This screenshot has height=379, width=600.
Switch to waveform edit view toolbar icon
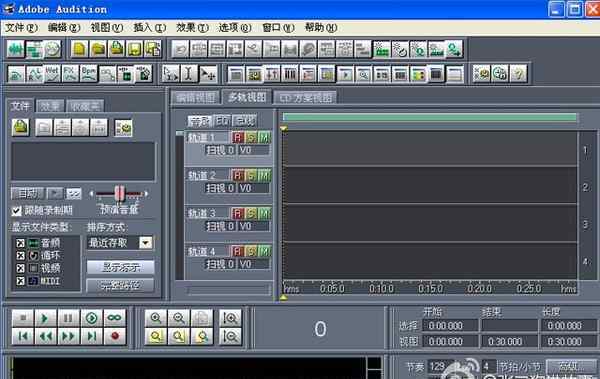point(16,49)
